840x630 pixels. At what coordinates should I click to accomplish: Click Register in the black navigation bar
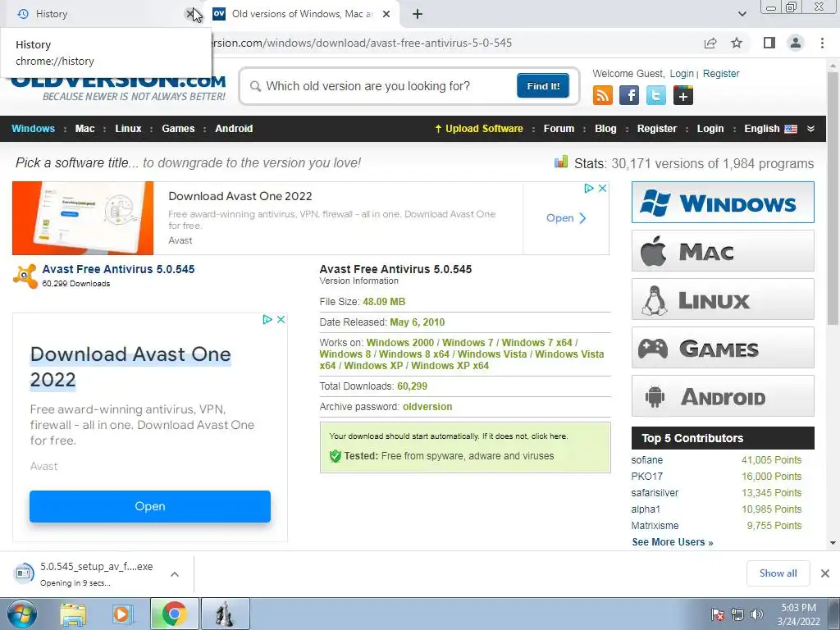(657, 129)
